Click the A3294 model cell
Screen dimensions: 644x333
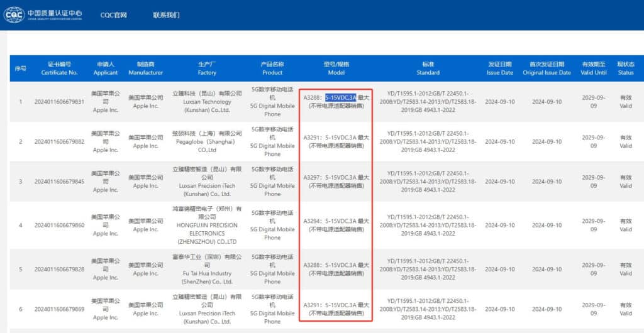pyautogui.click(x=336, y=225)
